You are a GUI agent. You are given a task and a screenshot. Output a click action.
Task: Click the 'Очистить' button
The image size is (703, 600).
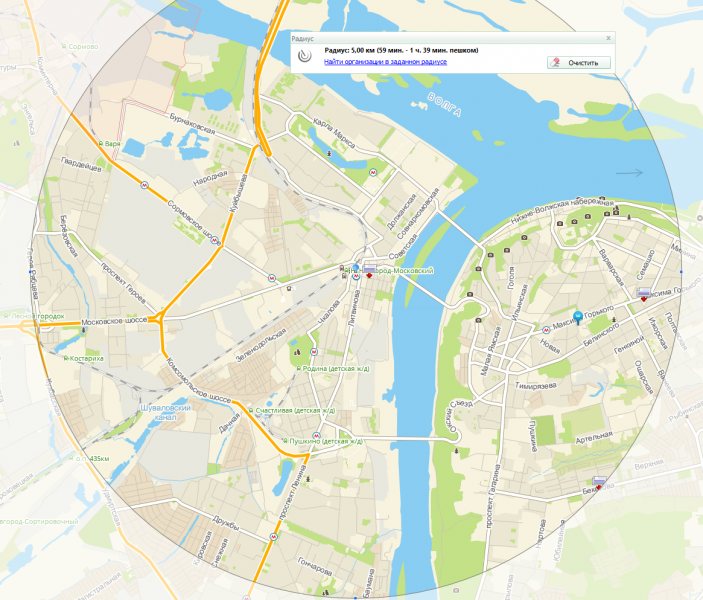[x=578, y=63]
